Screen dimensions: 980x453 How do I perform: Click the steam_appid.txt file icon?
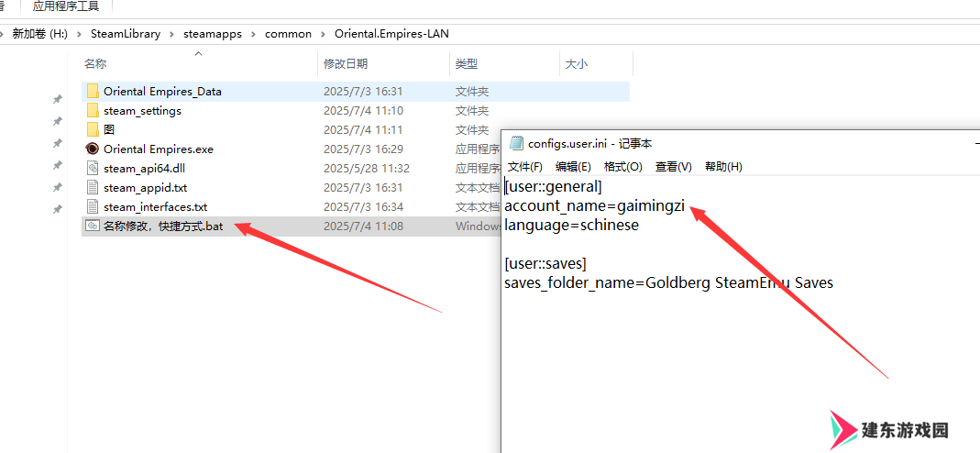pyautogui.click(x=93, y=187)
